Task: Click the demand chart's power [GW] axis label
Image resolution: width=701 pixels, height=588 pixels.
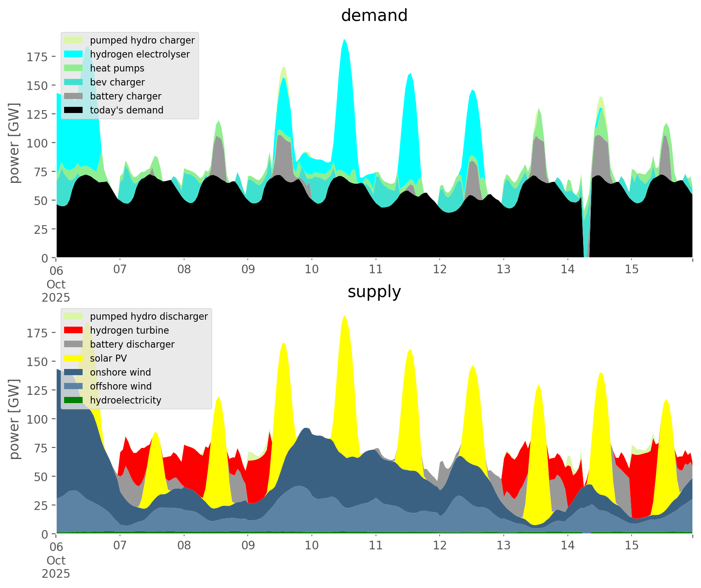Action: pos(15,143)
